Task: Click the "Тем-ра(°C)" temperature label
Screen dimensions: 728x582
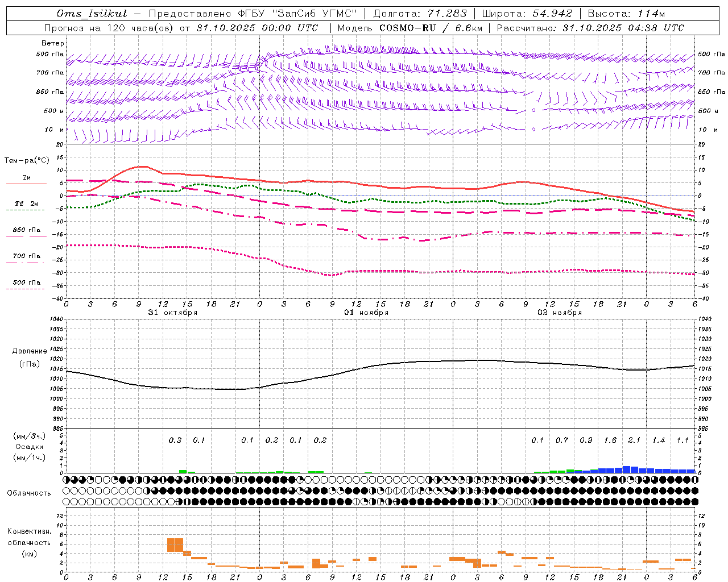Action: tap(27, 161)
